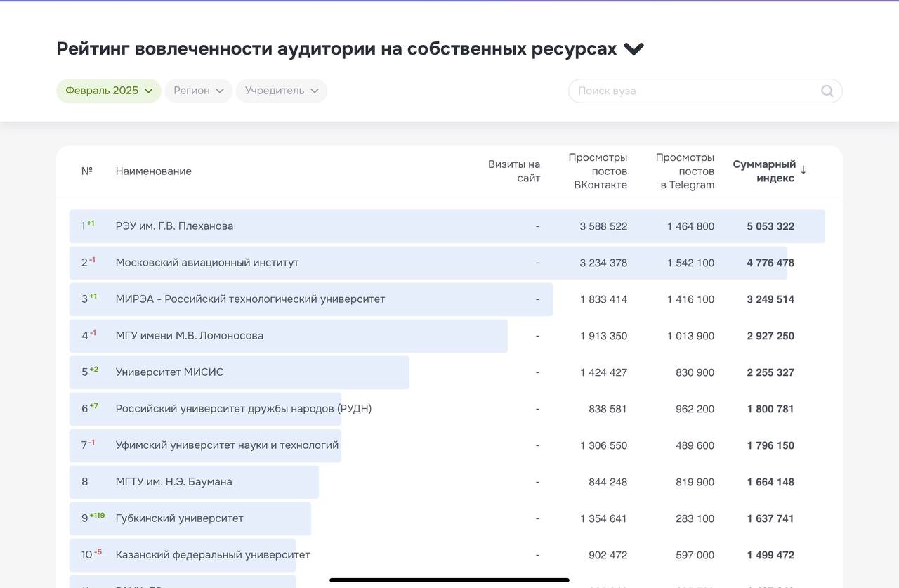Viewport: 899px width, 588px height.
Task: Click total index value 1 637 741
Action: [x=770, y=518]
